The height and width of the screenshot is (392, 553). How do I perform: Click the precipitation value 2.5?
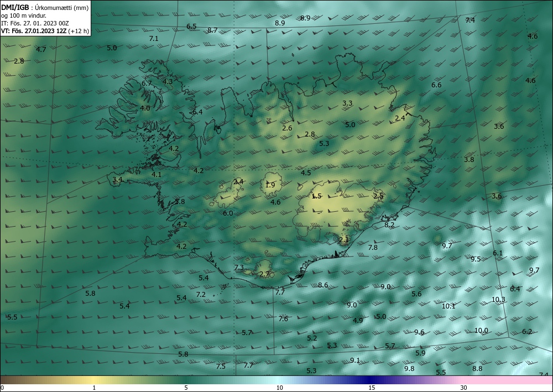pyautogui.click(x=378, y=196)
